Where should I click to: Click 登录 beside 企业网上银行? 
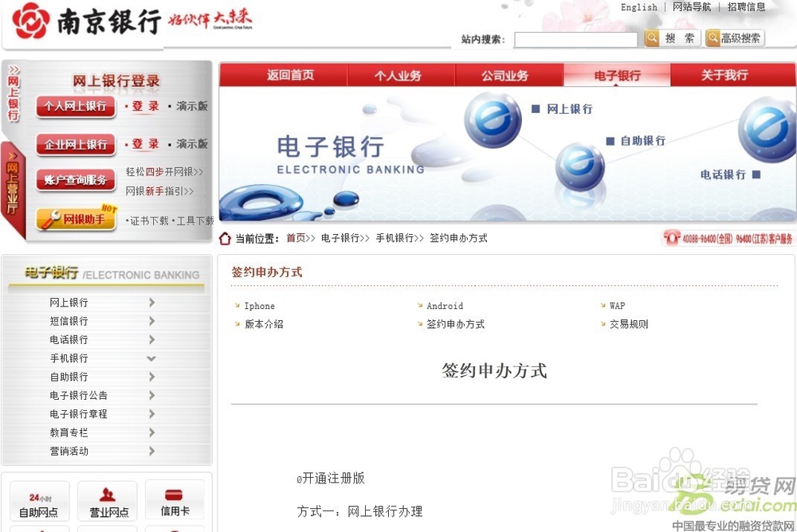coord(145,144)
